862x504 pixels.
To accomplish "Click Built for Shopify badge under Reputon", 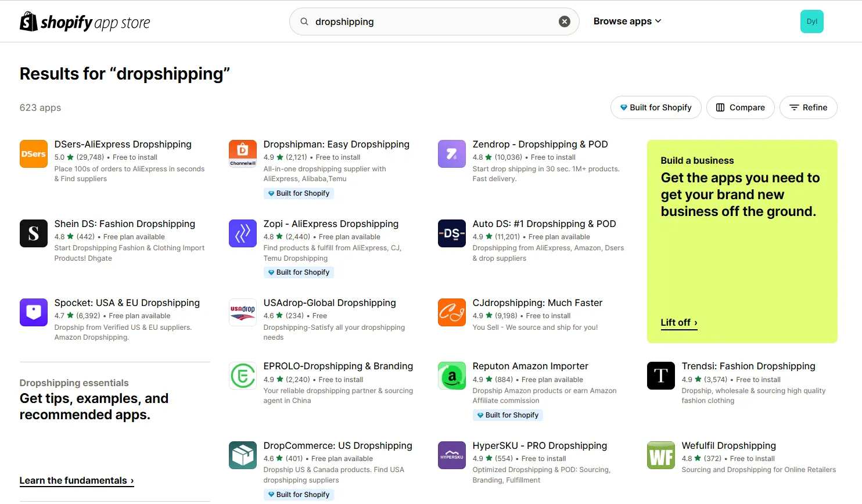I will (x=508, y=415).
